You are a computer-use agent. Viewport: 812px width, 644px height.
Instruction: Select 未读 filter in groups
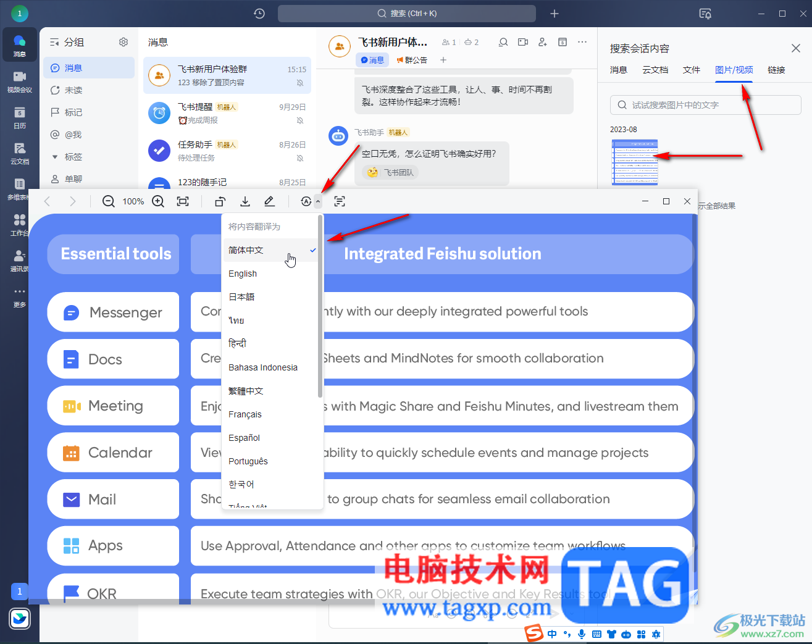pos(89,90)
